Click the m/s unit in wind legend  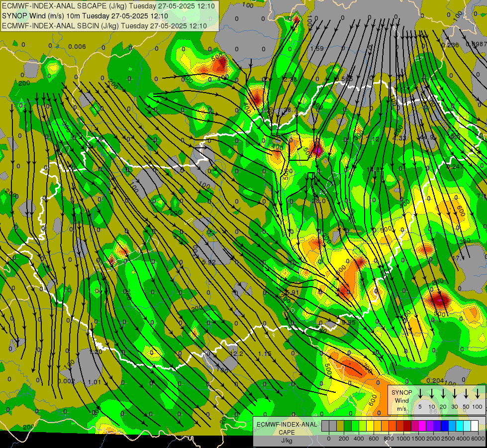point(401,409)
